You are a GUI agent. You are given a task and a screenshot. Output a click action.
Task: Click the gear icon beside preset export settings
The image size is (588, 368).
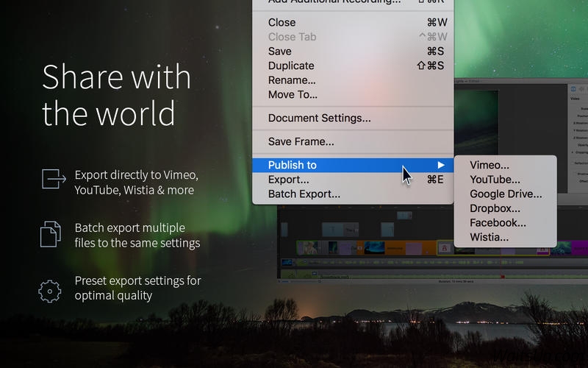[50, 291]
